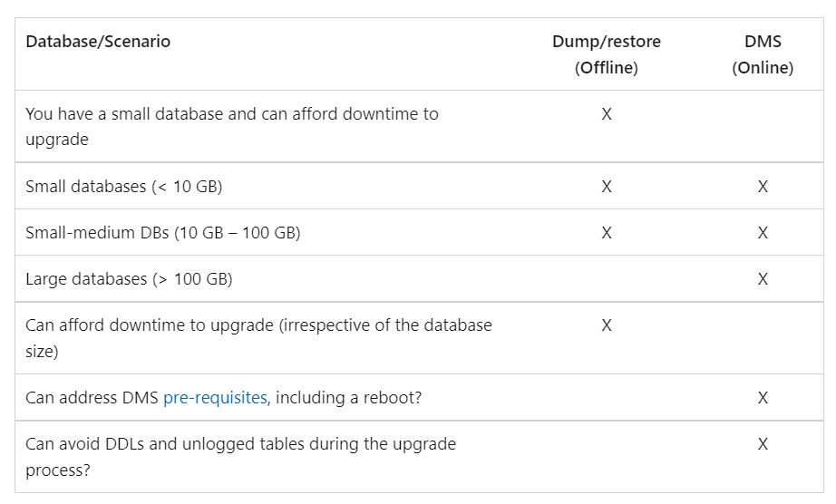Click the DMS (Online) column header

tap(763, 54)
